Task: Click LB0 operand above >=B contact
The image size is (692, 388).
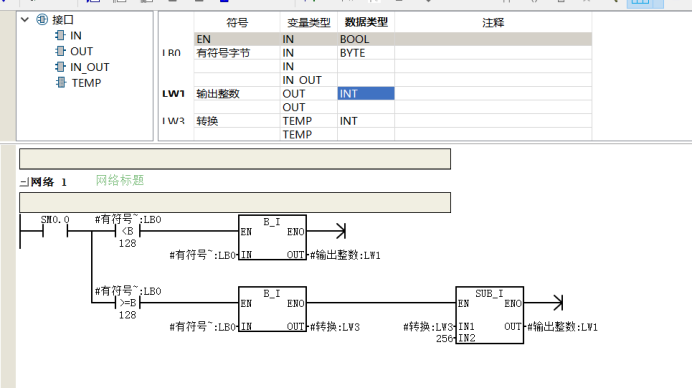Action: pyautogui.click(x=128, y=291)
